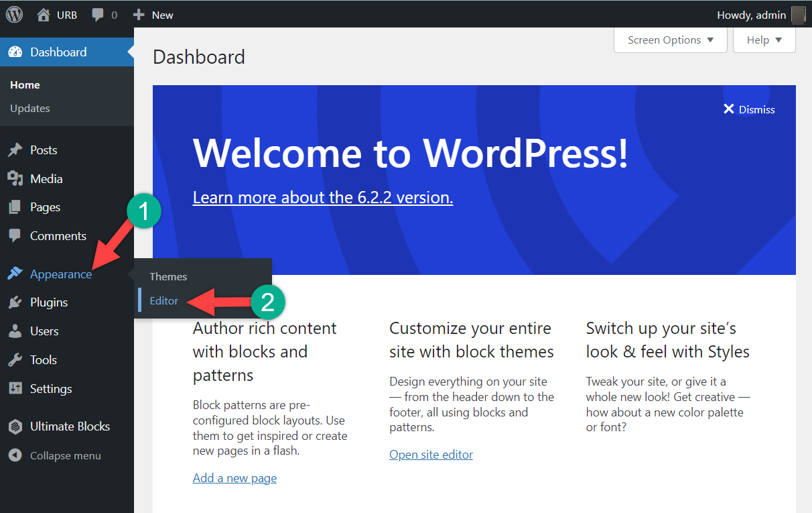Click the Dashboard gauge icon
Image resolution: width=812 pixels, height=513 pixels.
[x=15, y=52]
